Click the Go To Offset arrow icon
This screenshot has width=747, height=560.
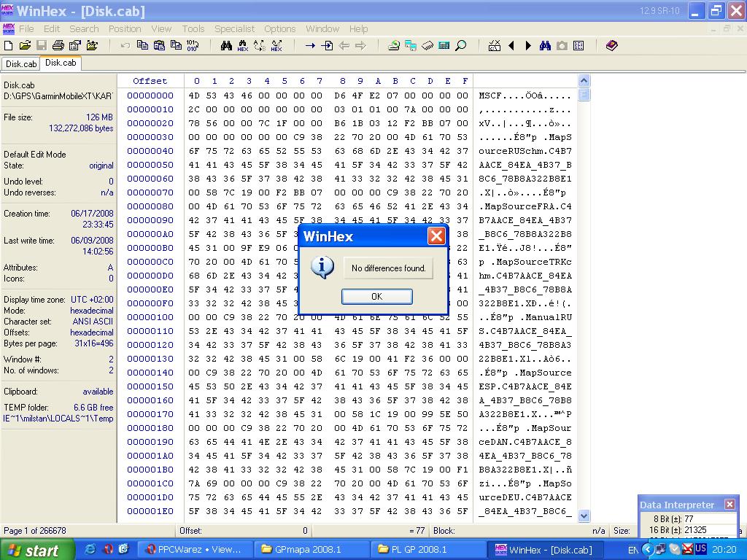(x=310, y=45)
